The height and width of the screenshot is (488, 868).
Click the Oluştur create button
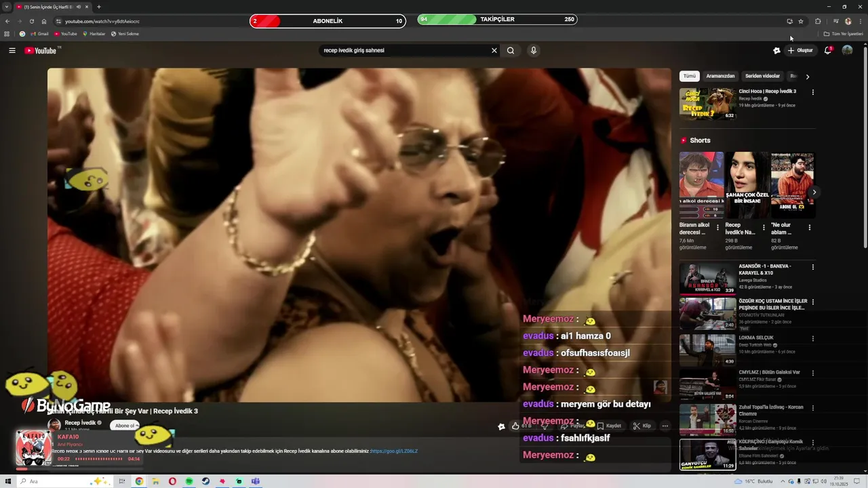point(800,50)
